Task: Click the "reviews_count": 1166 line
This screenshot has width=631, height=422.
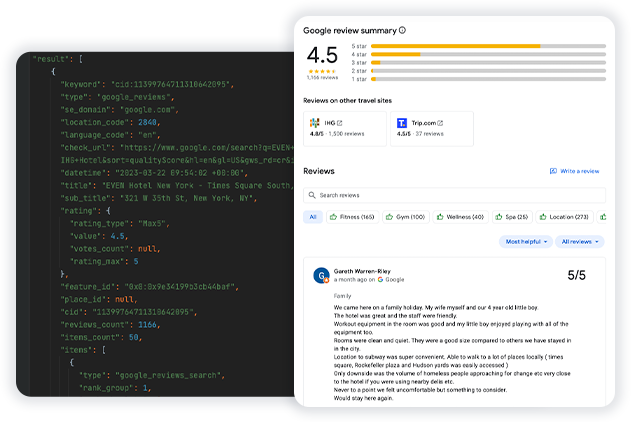Action: [111, 325]
